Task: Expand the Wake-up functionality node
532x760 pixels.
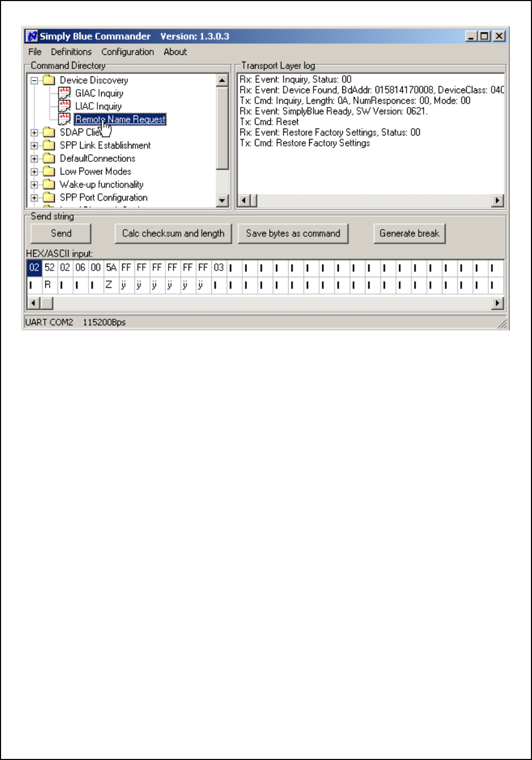Action: 34,185
